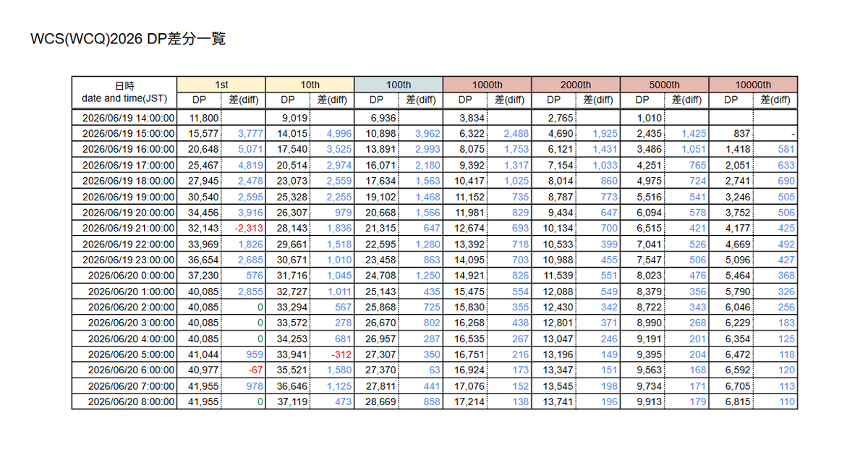This screenshot has width=868, height=463.
Task: Click the 100th place DP value "28,669"
Action: (381, 402)
